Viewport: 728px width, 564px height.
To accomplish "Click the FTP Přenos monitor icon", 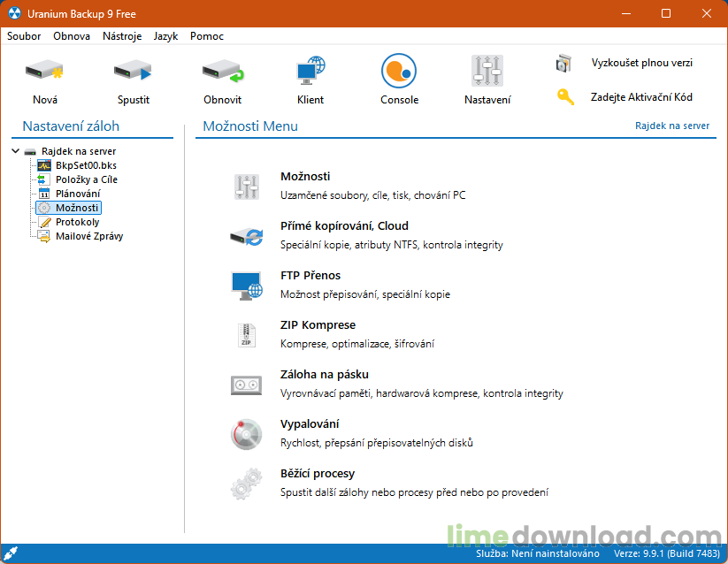I will pos(247,286).
